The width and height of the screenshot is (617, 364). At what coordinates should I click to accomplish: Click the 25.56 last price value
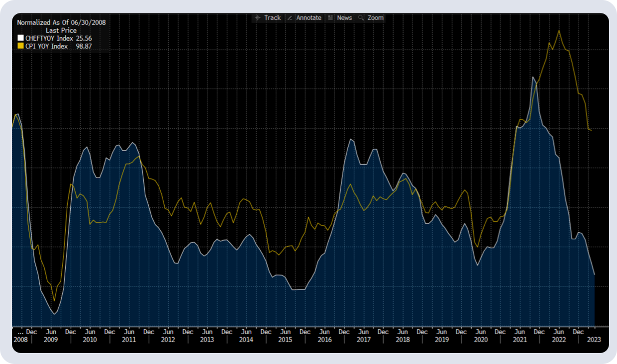(84, 38)
